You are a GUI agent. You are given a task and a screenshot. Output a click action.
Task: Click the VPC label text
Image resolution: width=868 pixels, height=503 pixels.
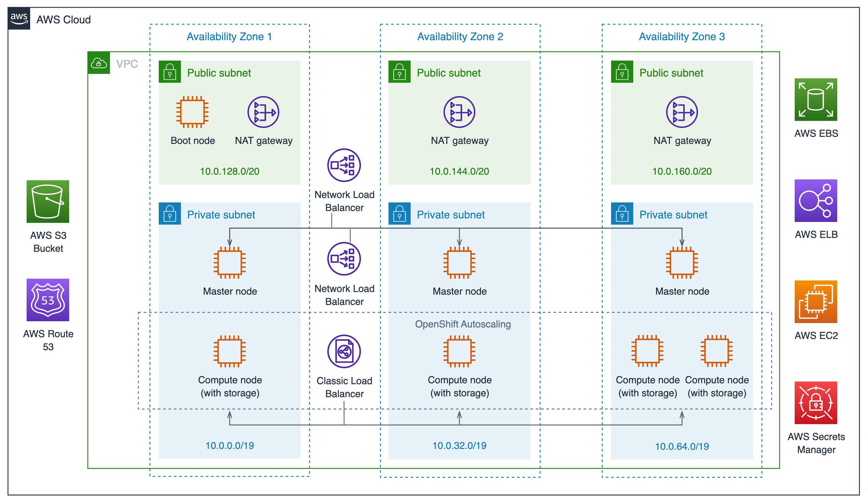click(x=127, y=64)
